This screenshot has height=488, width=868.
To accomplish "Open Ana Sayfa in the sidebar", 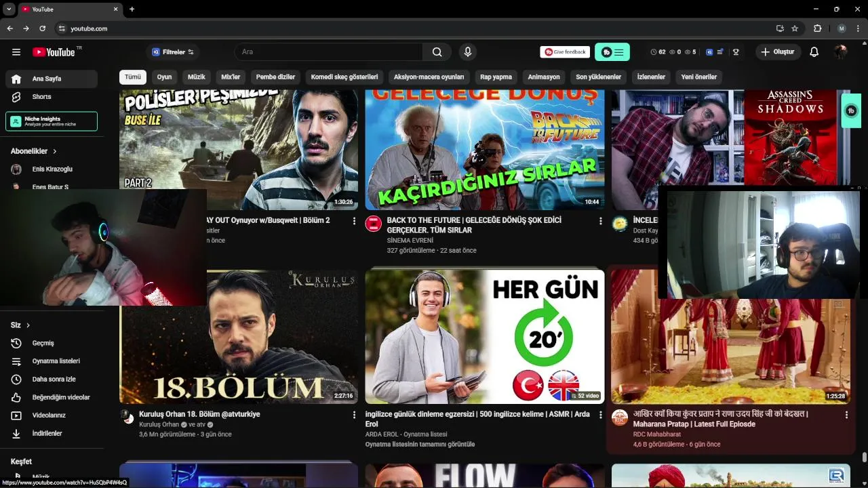I will (52, 79).
